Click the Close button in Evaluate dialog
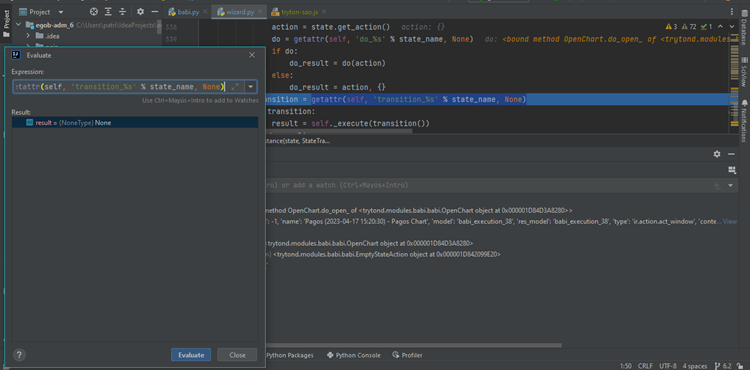Image resolution: width=750 pixels, height=370 pixels. [237, 355]
